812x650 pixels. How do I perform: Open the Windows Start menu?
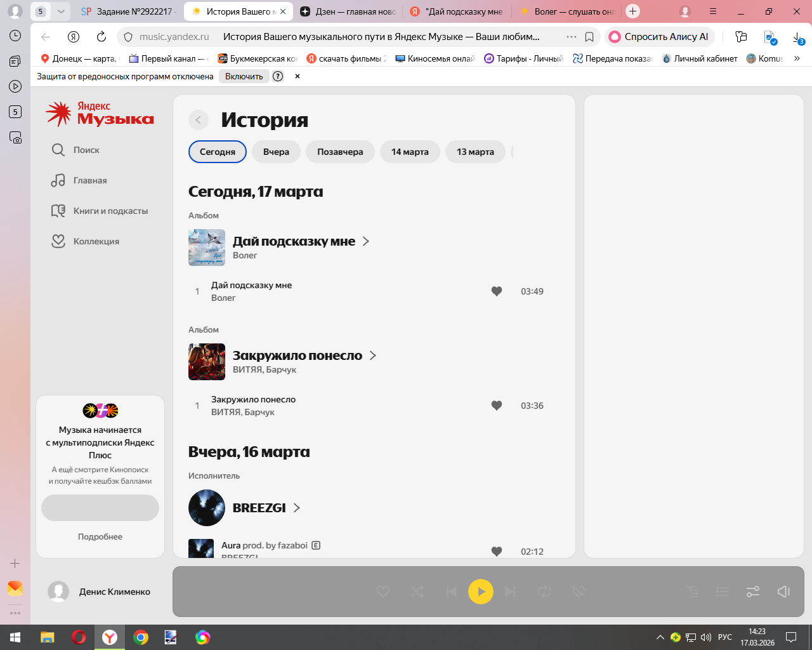(15, 637)
